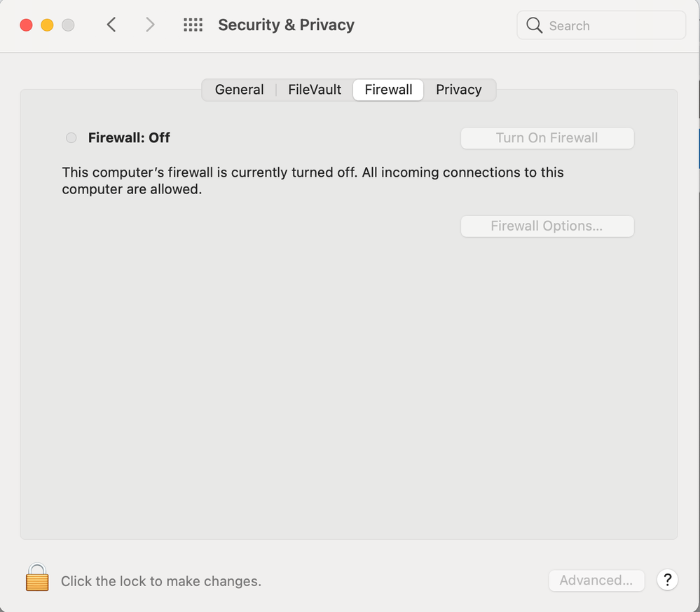Click the Firewall Off status indicator dot
This screenshot has height=612, width=700.
coord(71,138)
